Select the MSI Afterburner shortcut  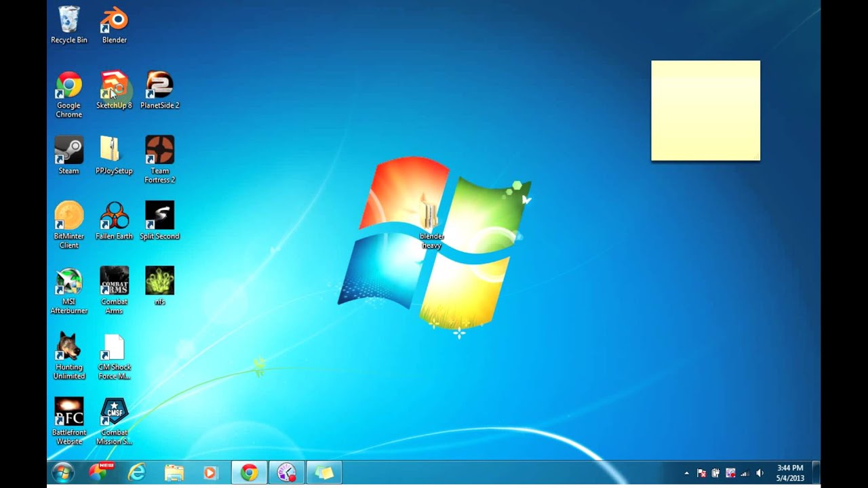pos(68,291)
